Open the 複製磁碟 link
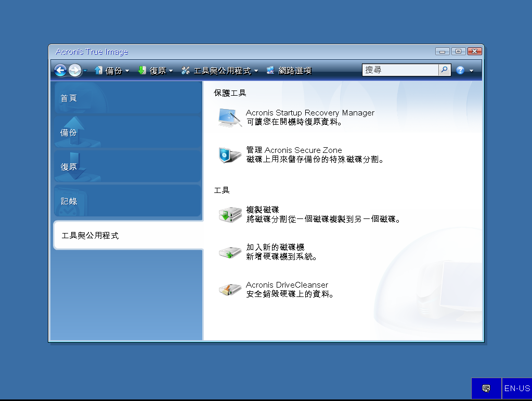The height and width of the screenshot is (401, 532). [263, 210]
